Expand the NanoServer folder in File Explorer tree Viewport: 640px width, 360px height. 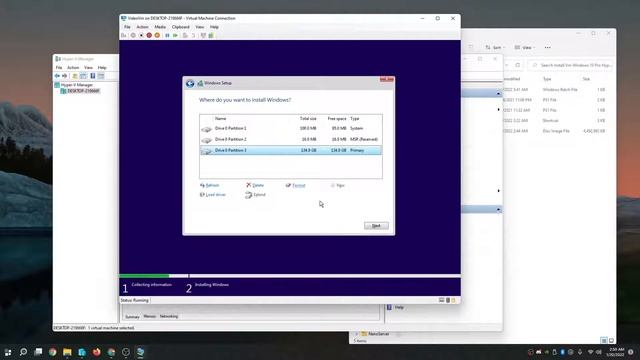coord(356,334)
